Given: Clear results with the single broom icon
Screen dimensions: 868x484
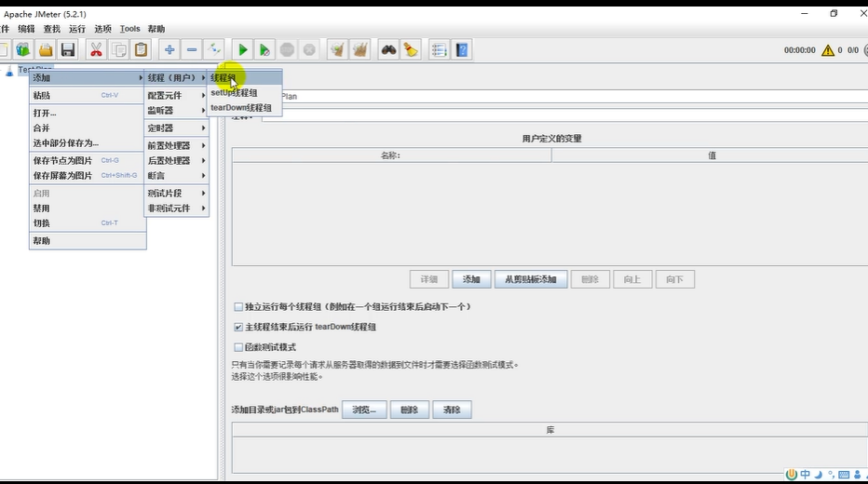Looking at the screenshot, I should tap(338, 49).
